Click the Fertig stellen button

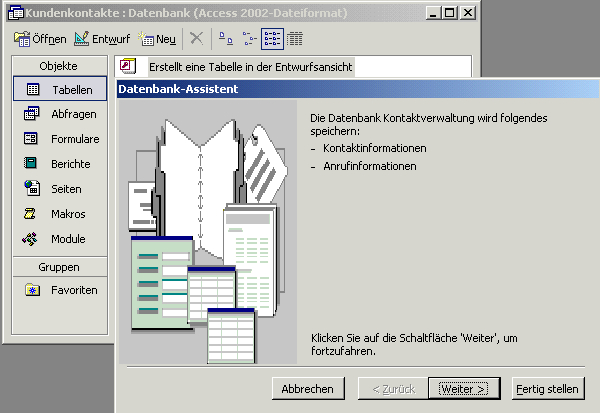point(548,389)
